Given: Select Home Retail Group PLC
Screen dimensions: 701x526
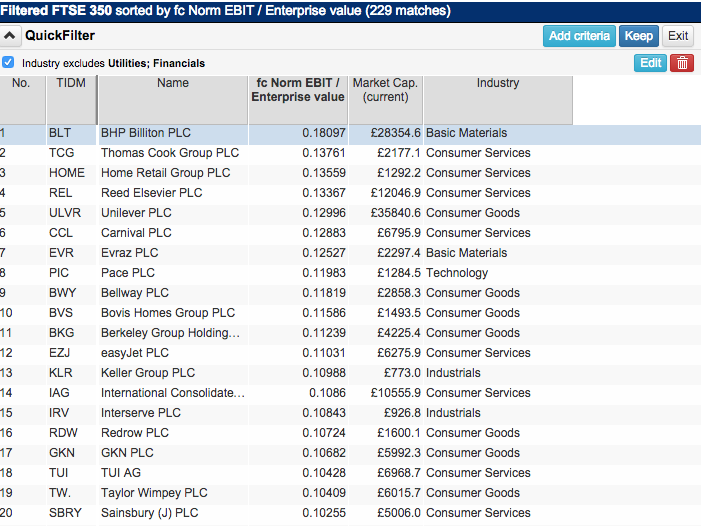Looking at the screenshot, I should [165, 173].
